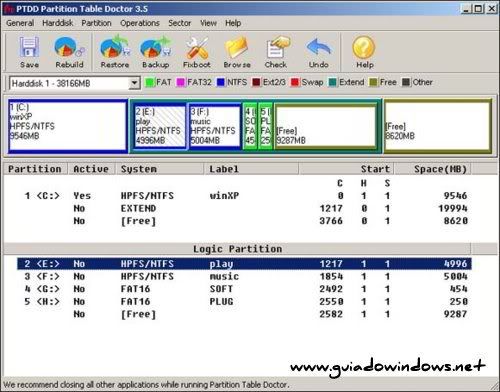
Task: Click the gray Other legend swatch
Action: (406, 82)
